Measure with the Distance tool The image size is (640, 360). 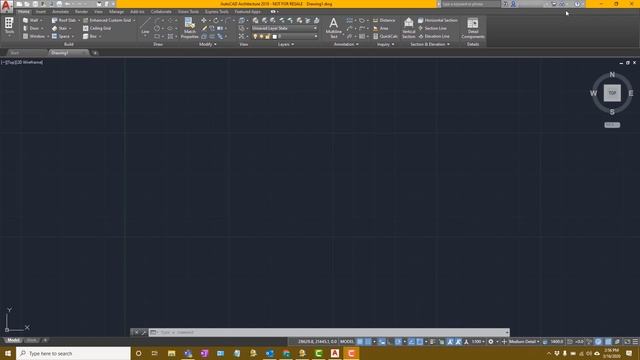(x=384, y=20)
